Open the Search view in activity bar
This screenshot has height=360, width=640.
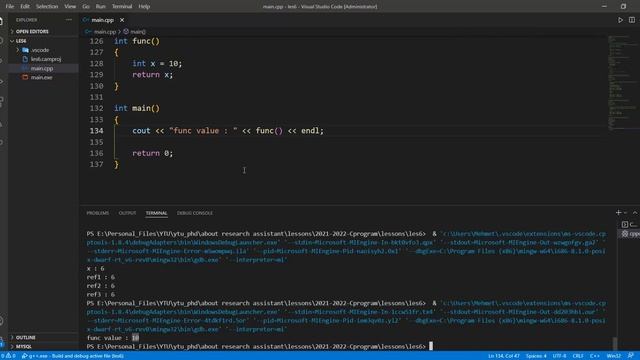(x=2, y=41)
